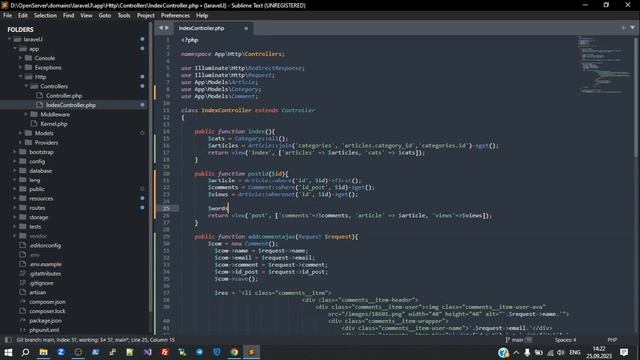Collapse the app folder
Screen dimensions: 640x360
pos(15,49)
